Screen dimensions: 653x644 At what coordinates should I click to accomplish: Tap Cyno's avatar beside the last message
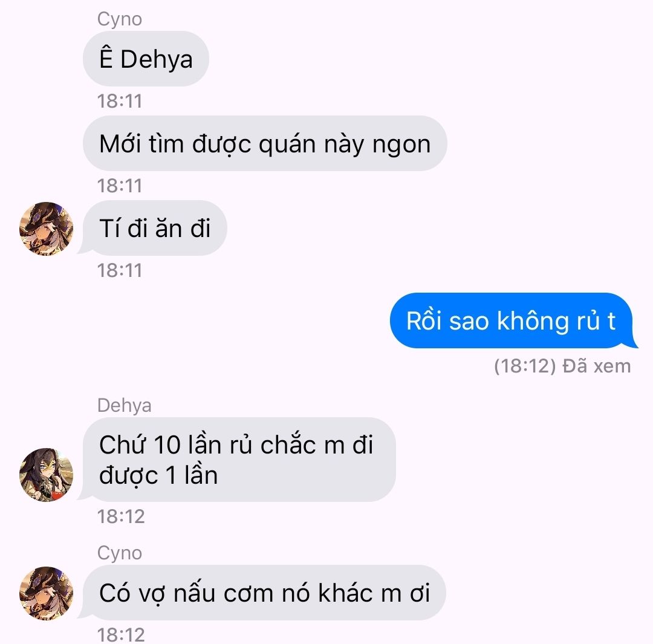(x=46, y=593)
